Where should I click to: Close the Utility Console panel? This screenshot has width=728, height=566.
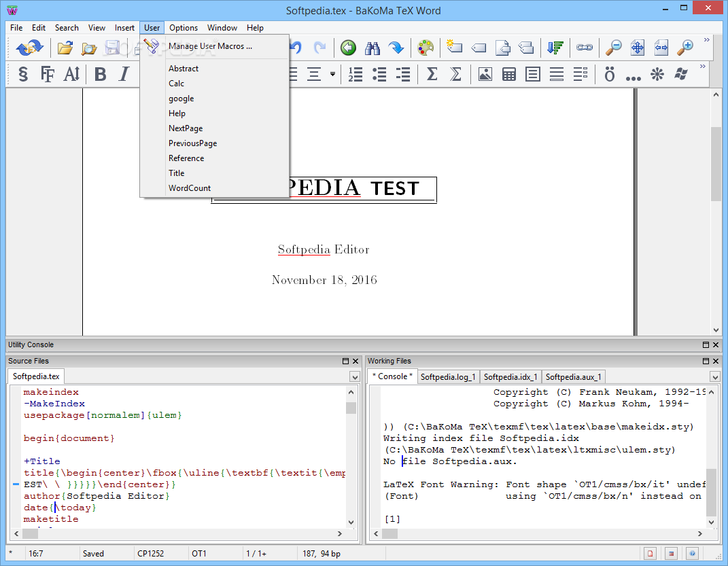716,344
